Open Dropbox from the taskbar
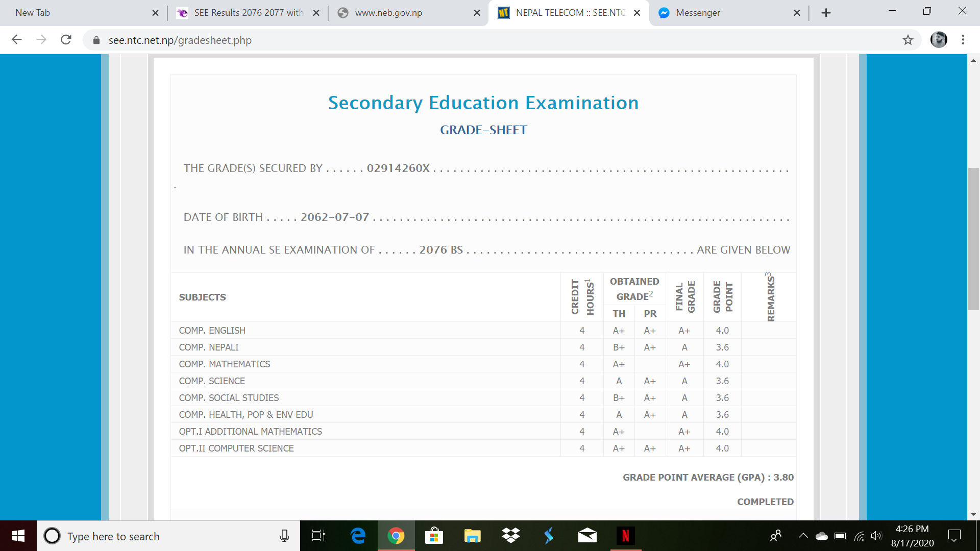Screen dimensions: 980x551 coord(510,536)
